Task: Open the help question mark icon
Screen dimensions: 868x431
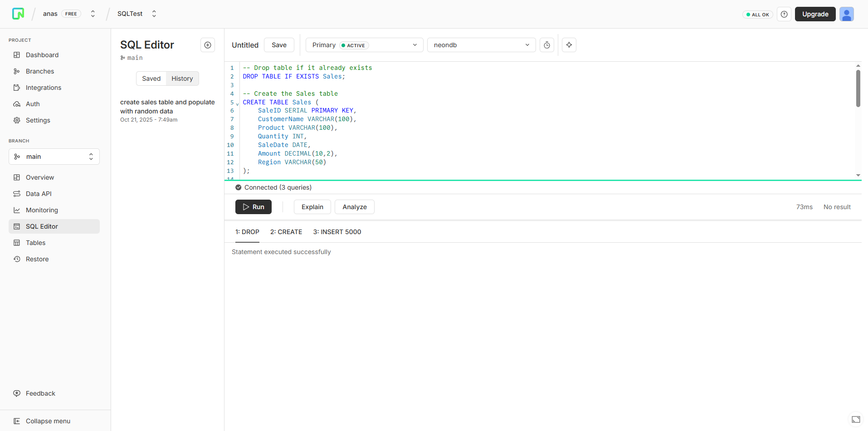Action: [x=784, y=14]
